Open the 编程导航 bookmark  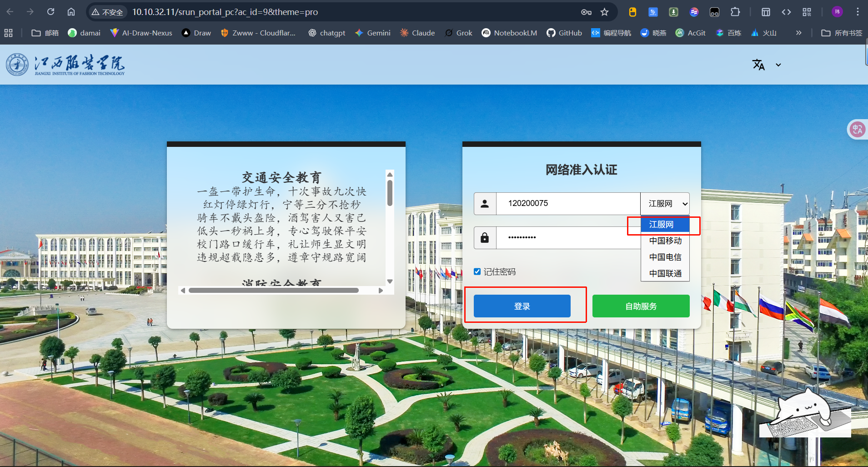(x=611, y=33)
